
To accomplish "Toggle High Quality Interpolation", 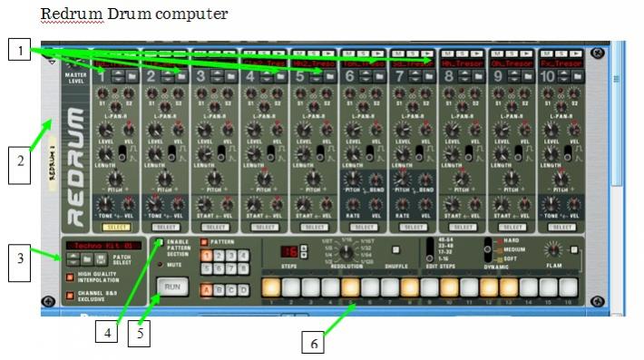I will (x=70, y=277).
